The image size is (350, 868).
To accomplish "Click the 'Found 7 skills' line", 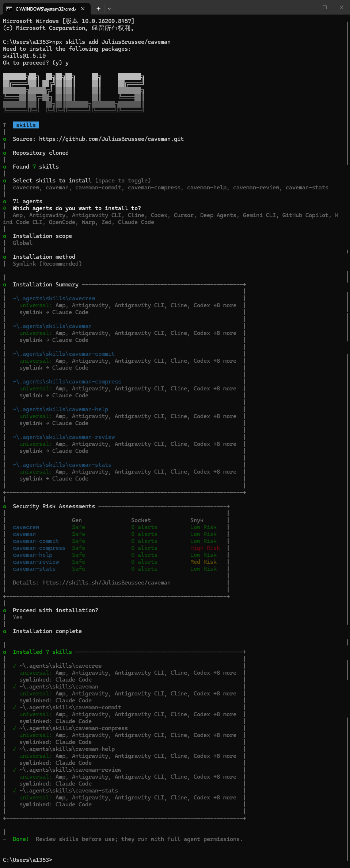I will [36, 167].
